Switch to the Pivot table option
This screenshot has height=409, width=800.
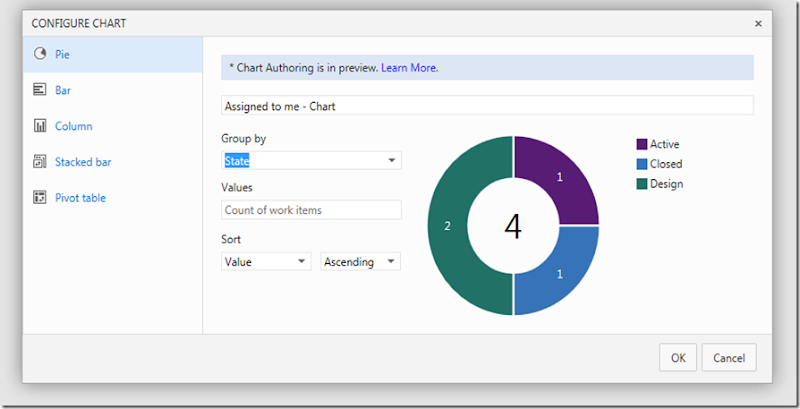coord(80,198)
